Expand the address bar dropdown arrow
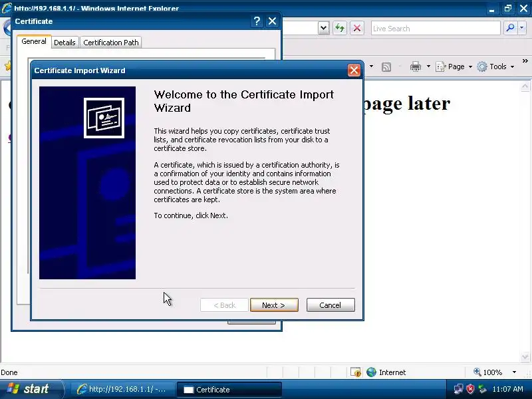Screen dimensions: 532x399 click(x=324, y=28)
